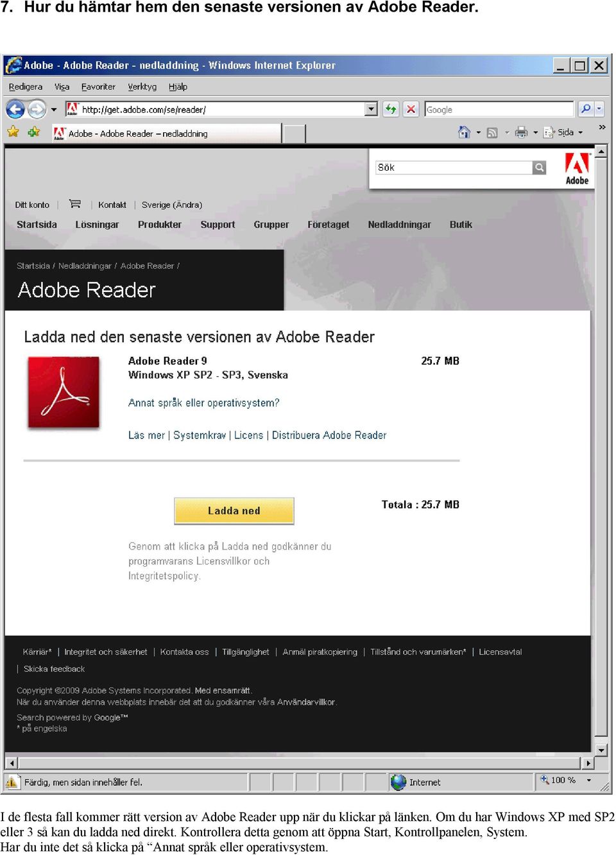Click the Nedladdningar breadcrumb link
This screenshot has height=855, width=616.
pyautogui.click(x=85, y=266)
